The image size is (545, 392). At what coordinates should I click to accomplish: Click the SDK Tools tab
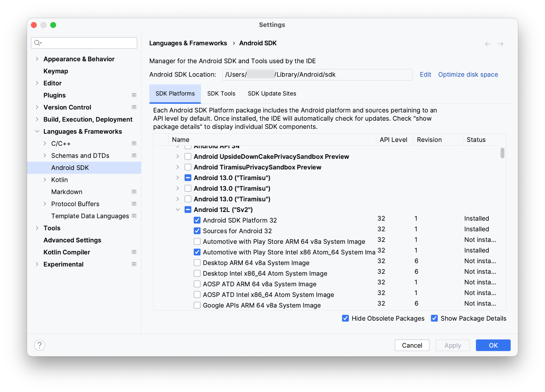coord(222,93)
